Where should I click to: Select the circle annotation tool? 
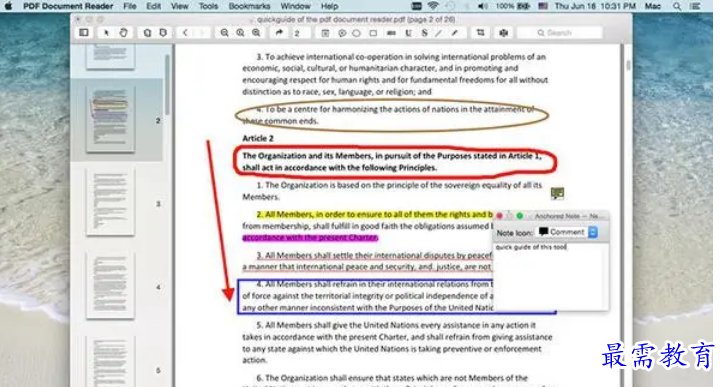tap(356, 33)
